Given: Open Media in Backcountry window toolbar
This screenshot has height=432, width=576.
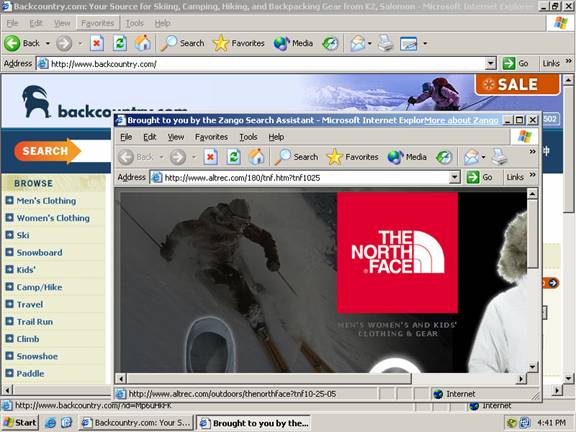Looking at the screenshot, I should click(x=293, y=43).
